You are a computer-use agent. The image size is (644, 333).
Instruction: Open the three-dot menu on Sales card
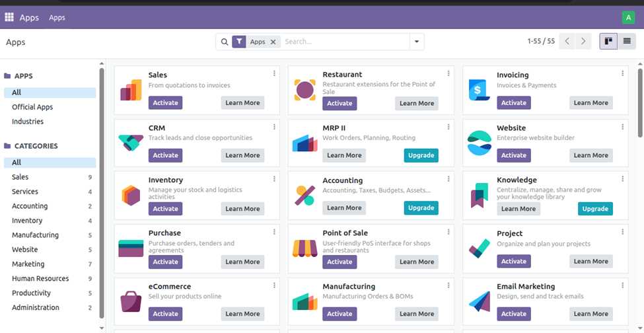274,73
